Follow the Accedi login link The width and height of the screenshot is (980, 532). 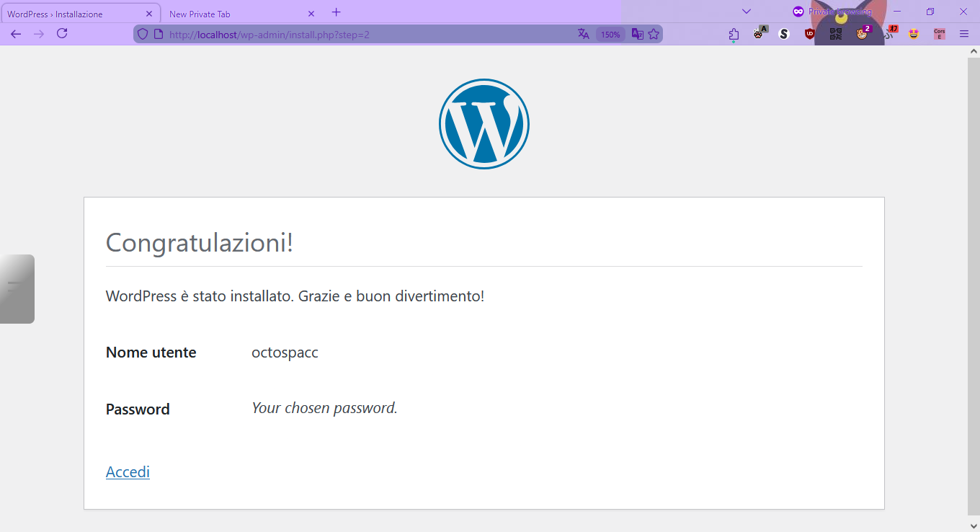[128, 471]
